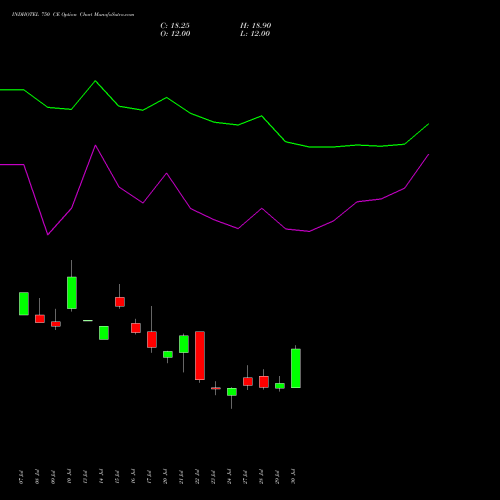This screenshot has height=500, width=500.
Task: Click the first green candle for 07 Jul
Action: click(24, 304)
